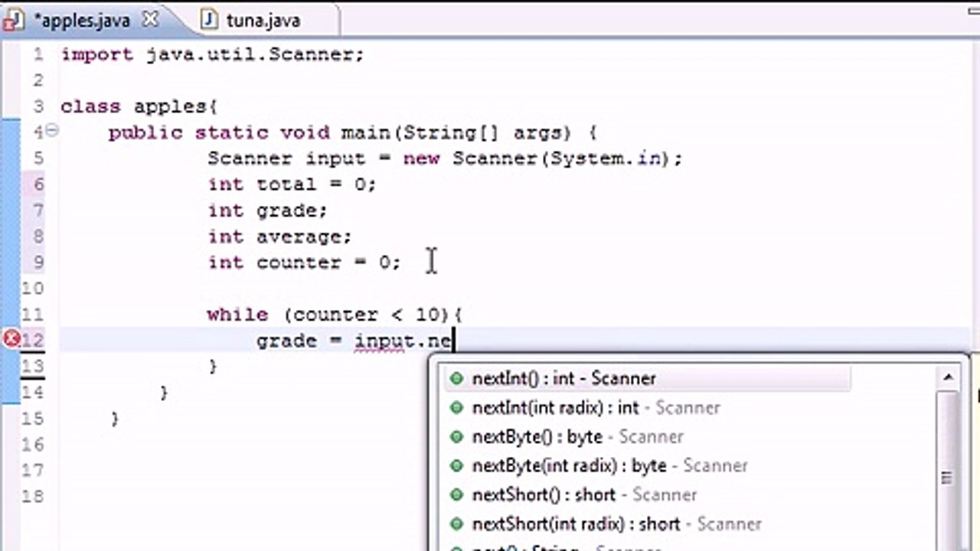
Task: Click the 'int average;' declaration
Action: pyautogui.click(x=279, y=236)
